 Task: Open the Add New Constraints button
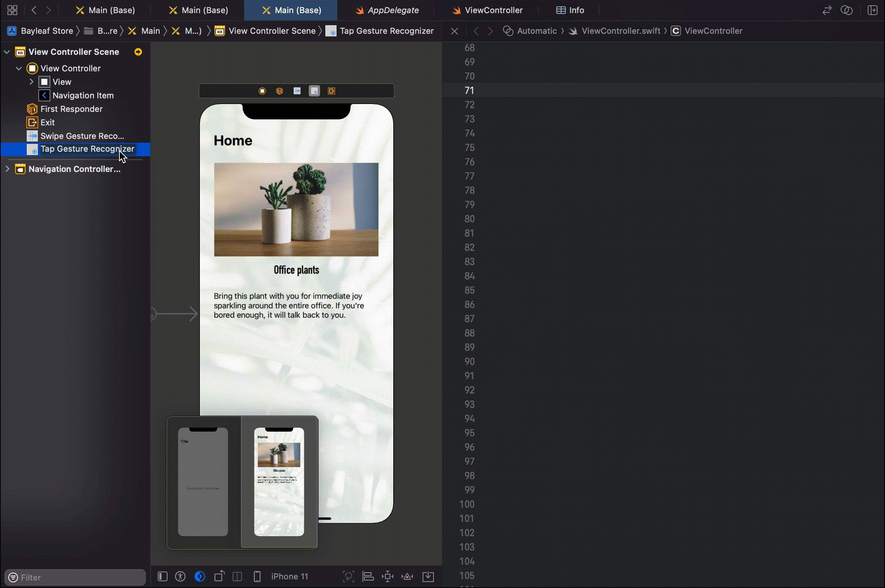click(x=387, y=576)
